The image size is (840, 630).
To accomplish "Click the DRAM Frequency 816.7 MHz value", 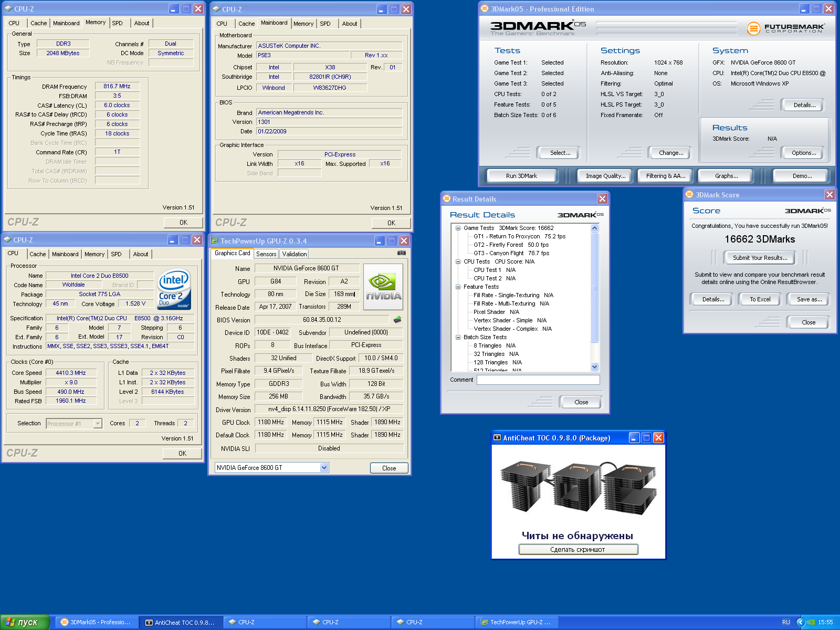I will coord(117,86).
